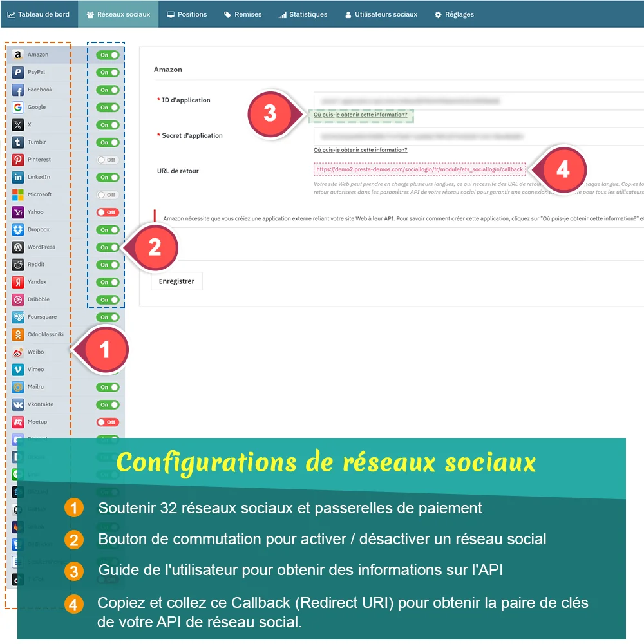Turn on the Yahoo switch
The width and height of the screenshot is (644, 644).
[x=108, y=213]
